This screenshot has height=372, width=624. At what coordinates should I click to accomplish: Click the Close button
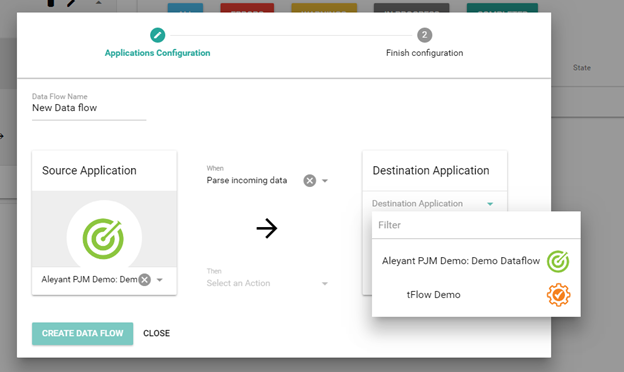[x=156, y=333]
